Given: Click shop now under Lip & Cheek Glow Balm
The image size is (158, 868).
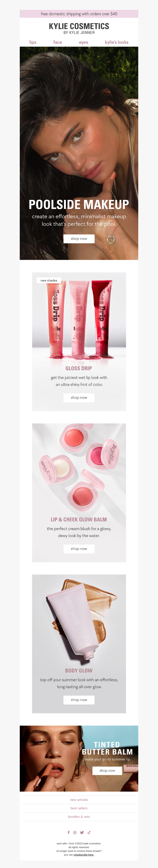Looking at the screenshot, I should 79,549.
